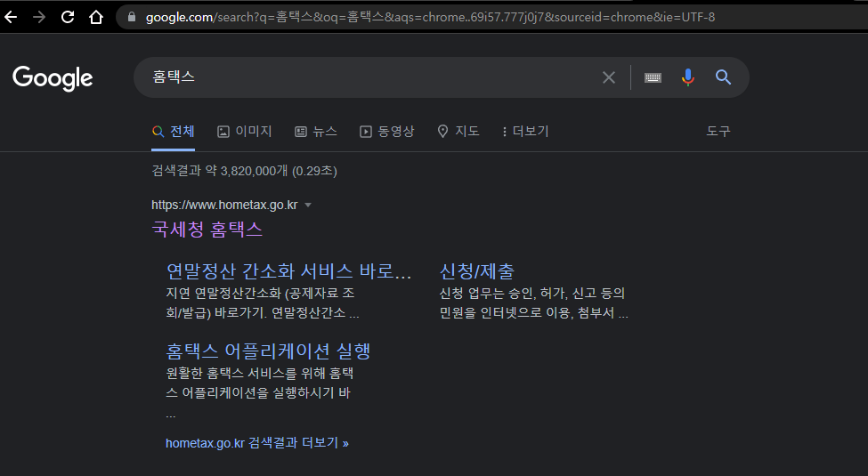This screenshot has width=868, height=476.
Task: Reload the page using the refresh icon
Action: [x=68, y=17]
